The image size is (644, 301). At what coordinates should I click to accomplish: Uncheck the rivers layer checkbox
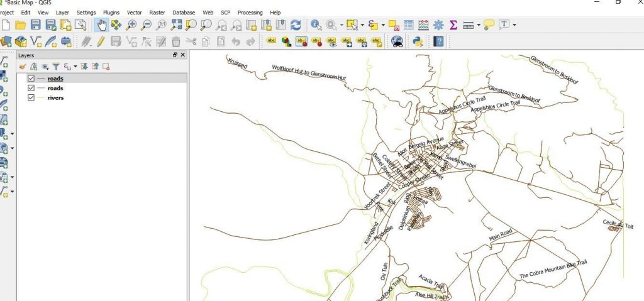pyautogui.click(x=31, y=98)
